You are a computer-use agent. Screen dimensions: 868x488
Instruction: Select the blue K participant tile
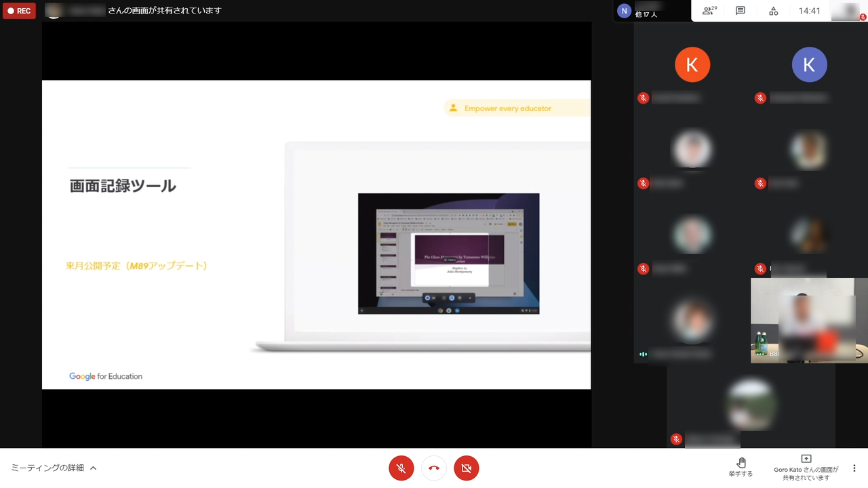[x=809, y=64]
